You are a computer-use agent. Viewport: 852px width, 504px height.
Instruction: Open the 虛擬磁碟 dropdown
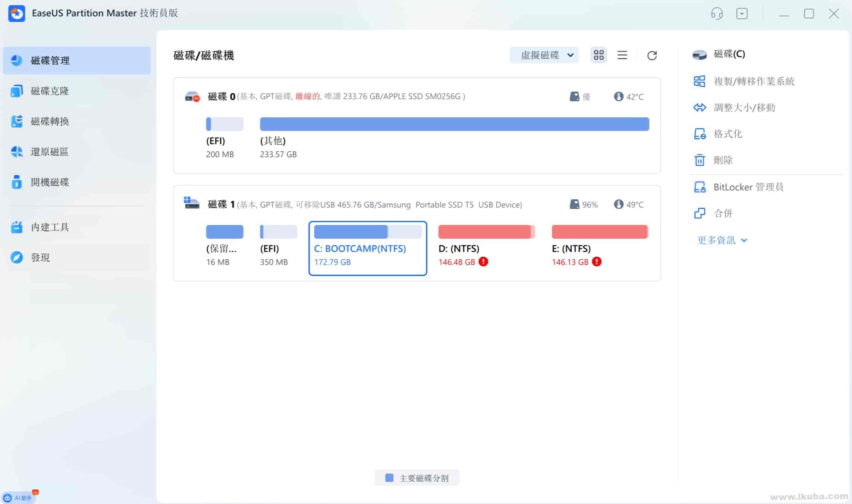coord(544,55)
